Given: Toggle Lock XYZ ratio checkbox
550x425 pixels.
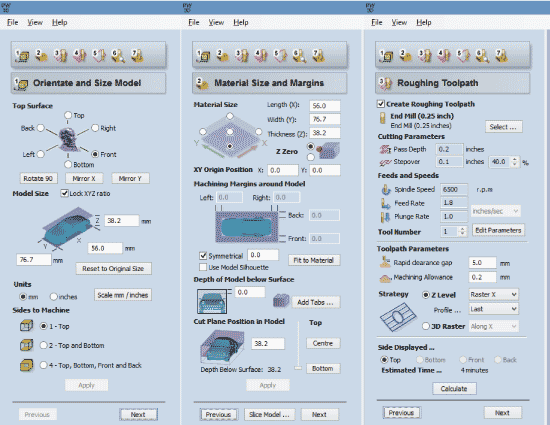Looking at the screenshot, I should click(x=64, y=193).
